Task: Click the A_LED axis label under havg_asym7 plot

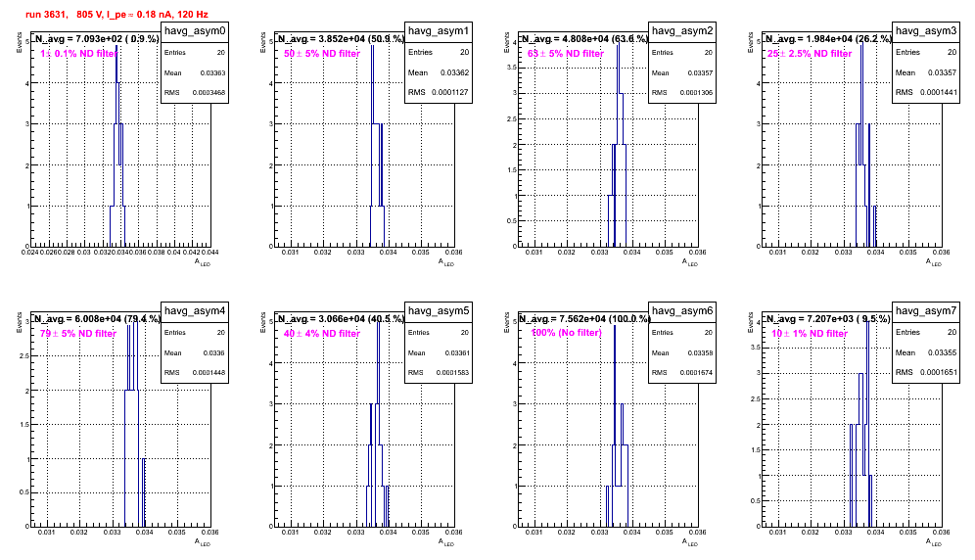Action: pyautogui.click(x=934, y=542)
